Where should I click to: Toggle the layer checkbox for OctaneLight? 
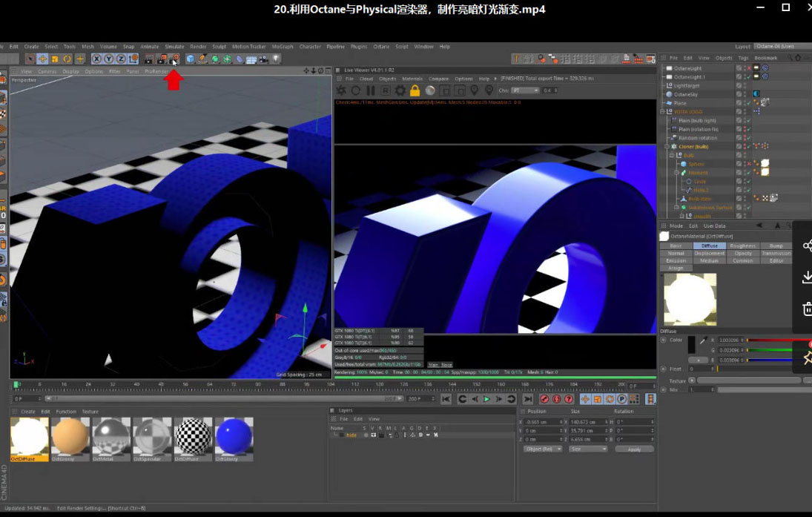739,67
